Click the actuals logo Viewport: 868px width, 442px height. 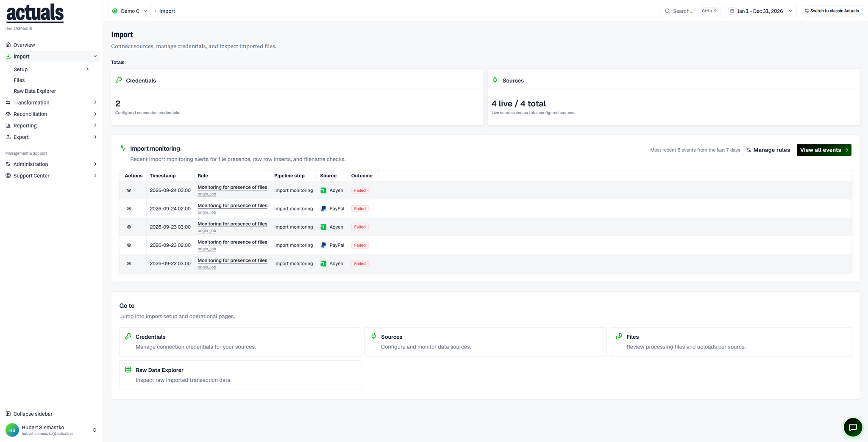pyautogui.click(x=35, y=13)
